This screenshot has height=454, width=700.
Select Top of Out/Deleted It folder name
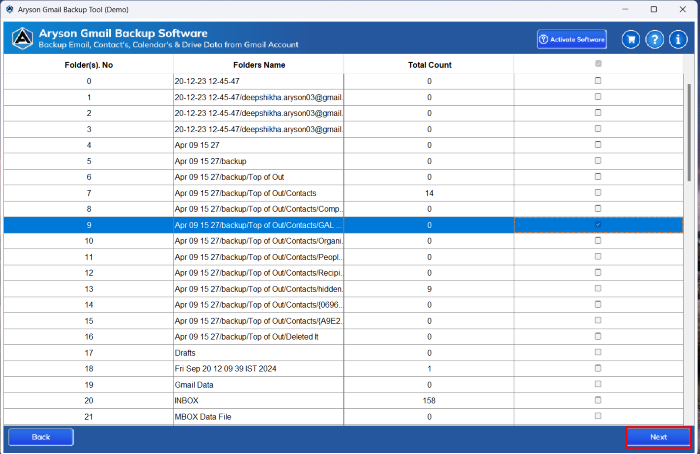click(246, 337)
